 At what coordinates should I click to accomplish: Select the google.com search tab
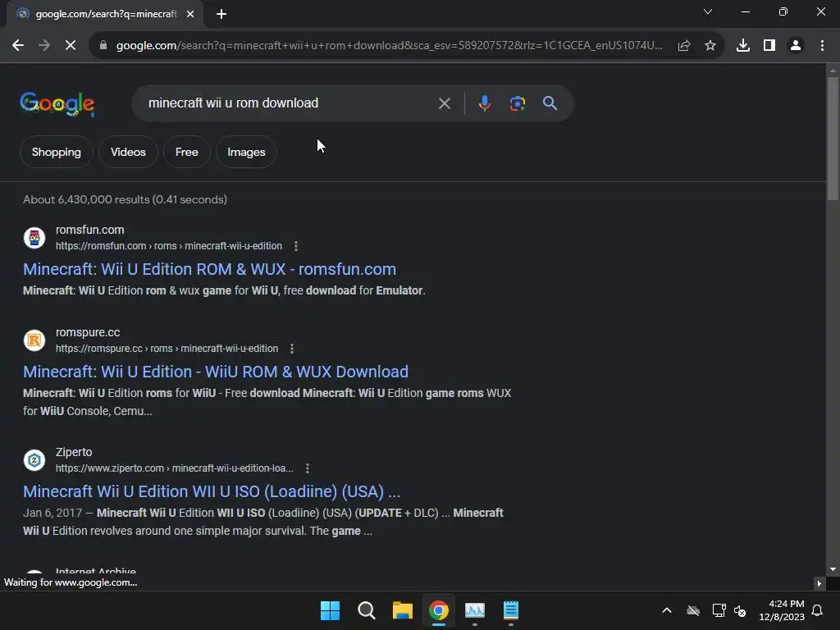click(x=105, y=14)
